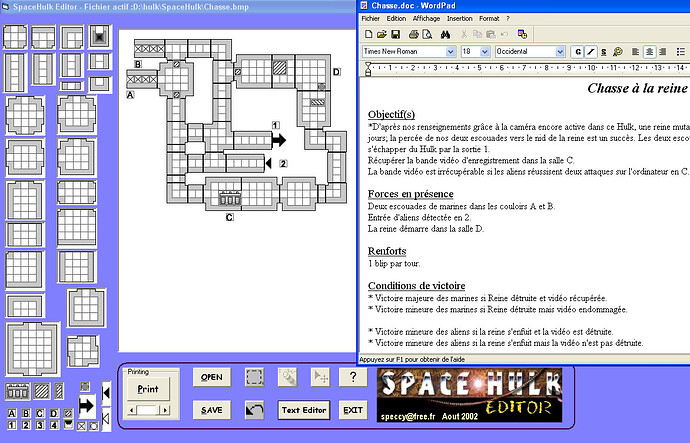Expand the Occidental script dropdown
The width and height of the screenshot is (690, 443).
(560, 52)
